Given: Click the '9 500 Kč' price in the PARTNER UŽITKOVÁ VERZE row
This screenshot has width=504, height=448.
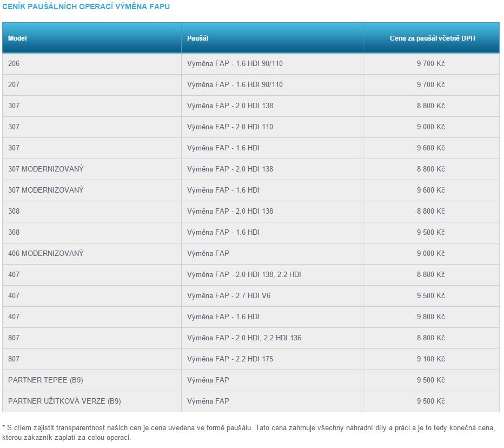Looking at the screenshot, I should click(x=430, y=401).
